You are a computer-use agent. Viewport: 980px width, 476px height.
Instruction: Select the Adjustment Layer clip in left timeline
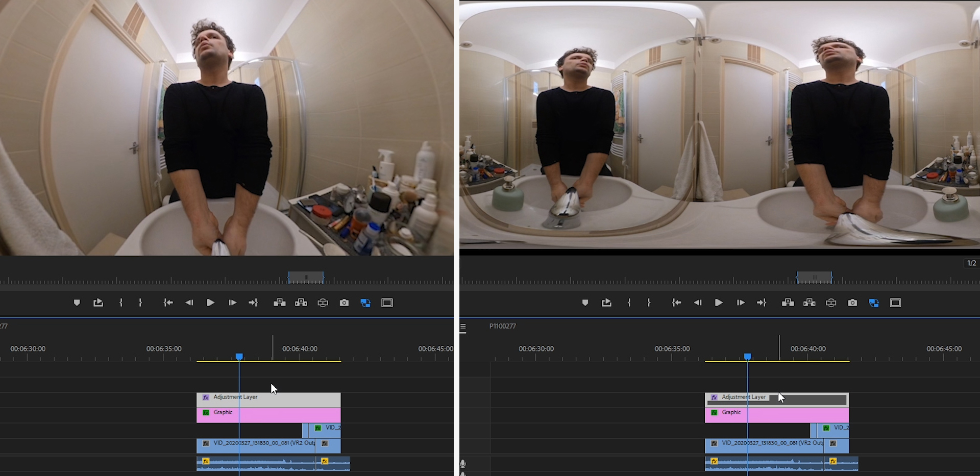tap(286, 399)
